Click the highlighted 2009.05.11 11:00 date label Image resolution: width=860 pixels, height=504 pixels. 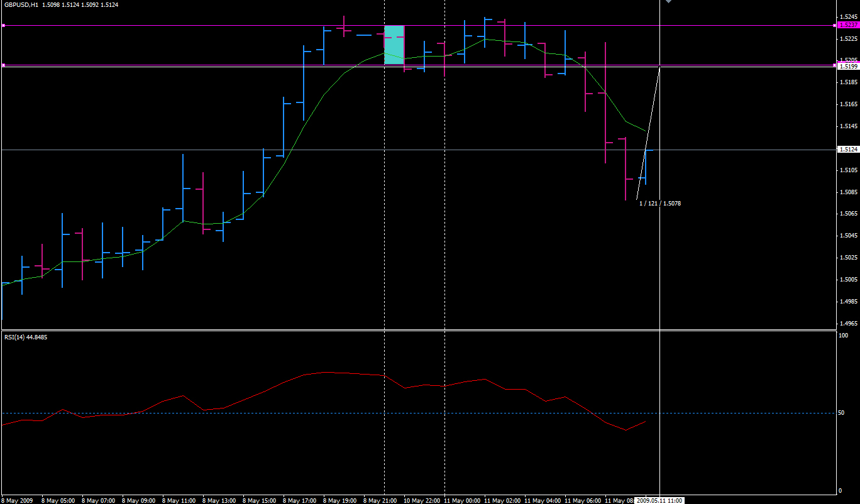(x=659, y=500)
